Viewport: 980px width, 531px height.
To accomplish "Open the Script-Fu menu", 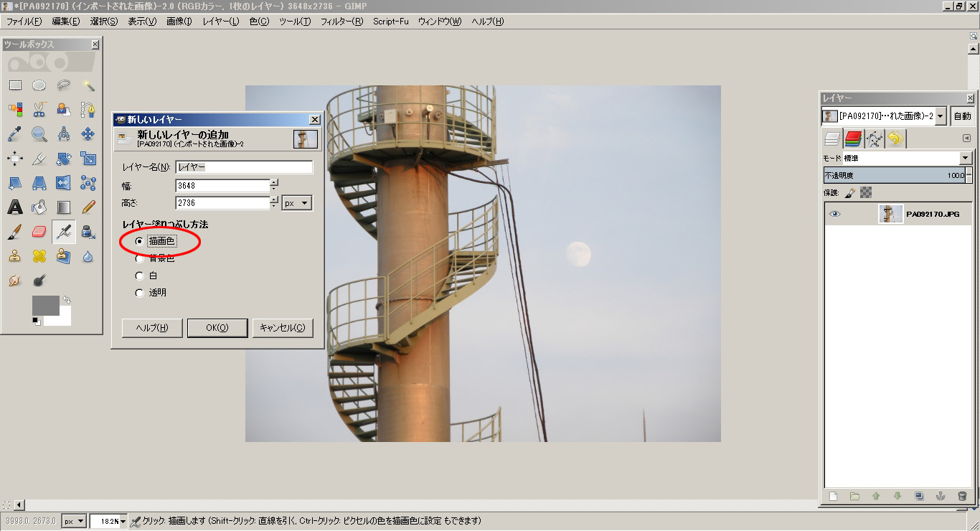I will (390, 22).
